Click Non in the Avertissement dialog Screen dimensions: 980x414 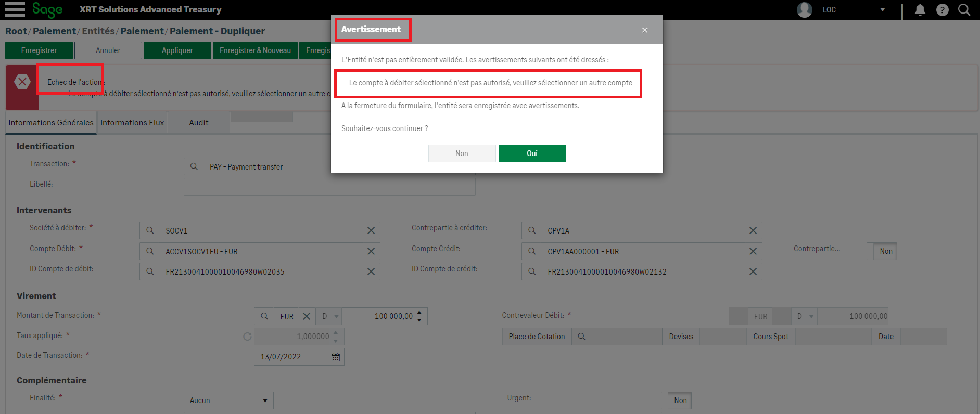462,153
